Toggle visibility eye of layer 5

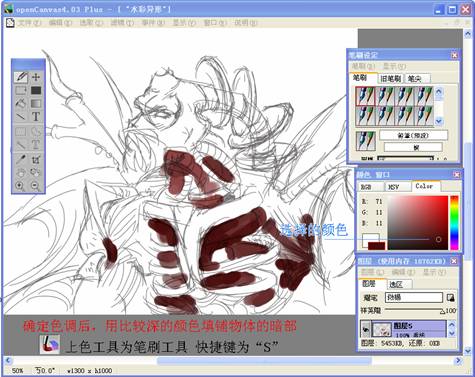tap(366, 329)
